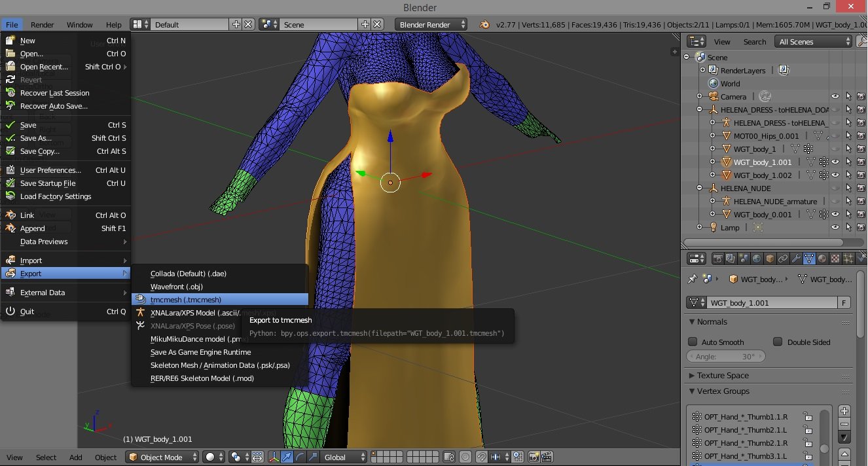Viewport: 868px width, 466px height.
Task: Open the Modifiers wrench tab
Action: 796,259
